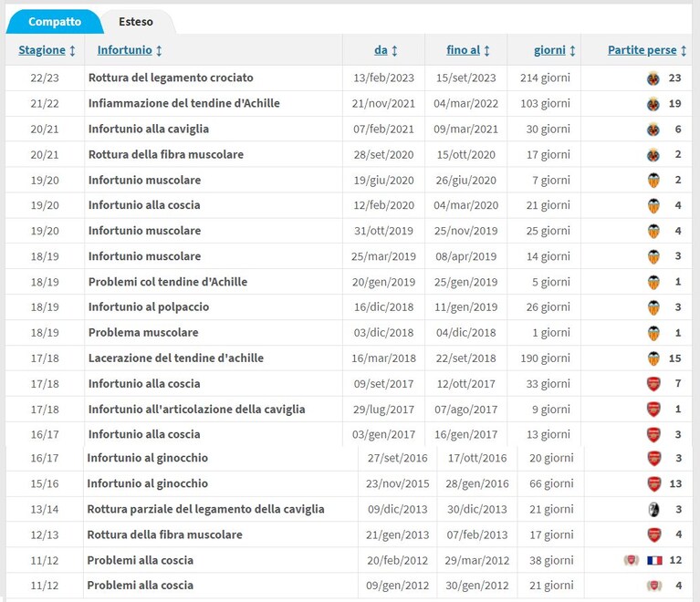This screenshot has width=700, height=602.
Task: Click the France flag in the 20/feb/2012 row
Action: 654,560
